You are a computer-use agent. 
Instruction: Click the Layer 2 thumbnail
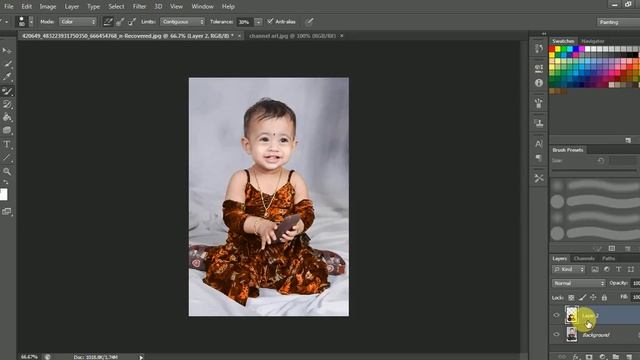(x=571, y=315)
